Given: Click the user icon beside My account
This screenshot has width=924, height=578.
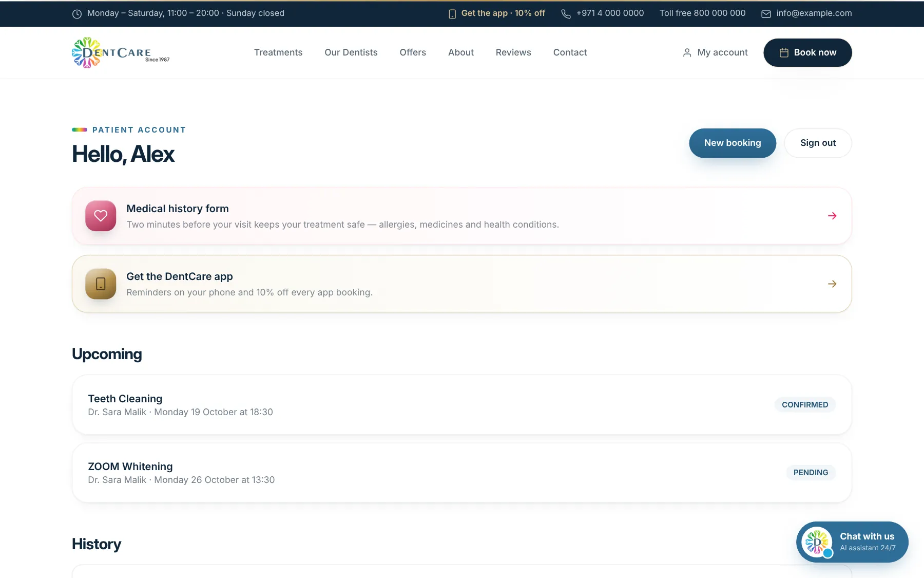Looking at the screenshot, I should point(687,52).
